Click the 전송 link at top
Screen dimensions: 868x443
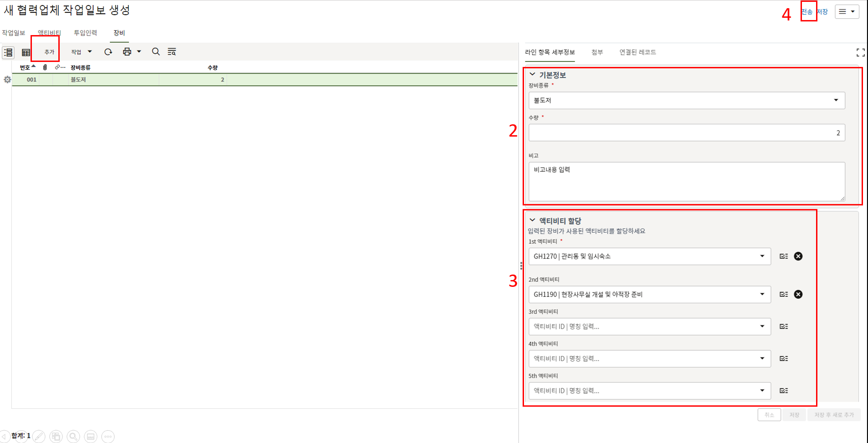pos(807,12)
